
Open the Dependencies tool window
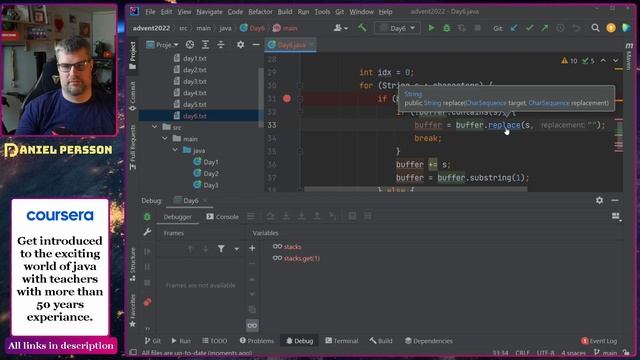point(429,340)
